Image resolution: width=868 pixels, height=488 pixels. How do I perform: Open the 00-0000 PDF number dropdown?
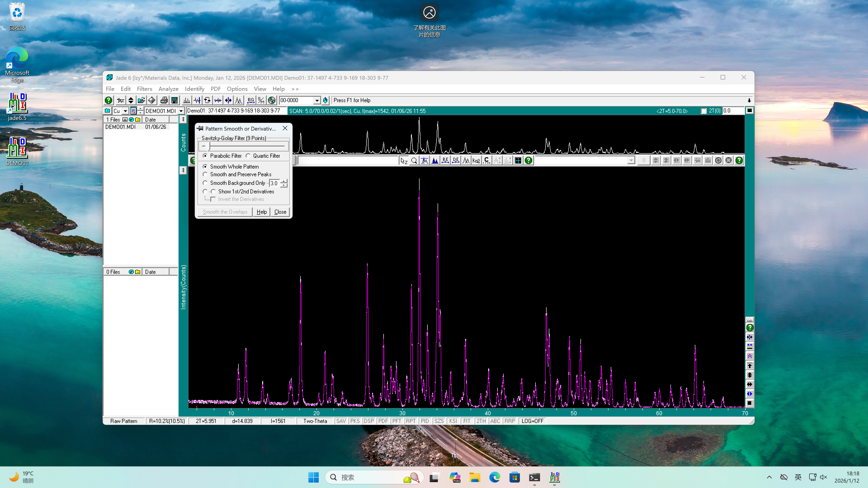317,100
